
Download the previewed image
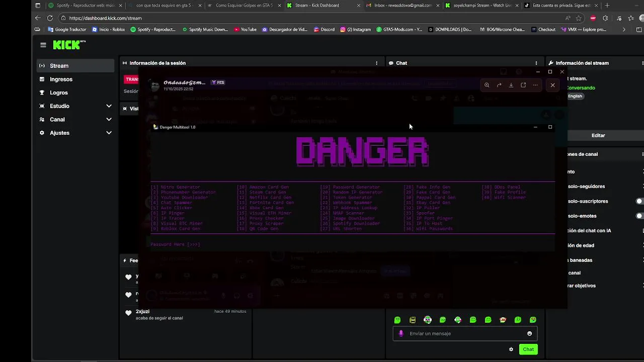tap(511, 85)
